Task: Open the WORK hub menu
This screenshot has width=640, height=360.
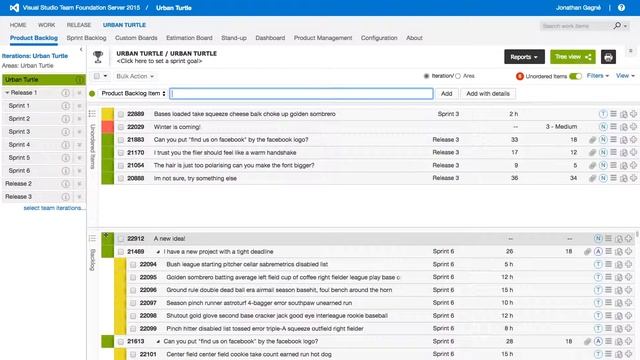Action: click(46, 25)
